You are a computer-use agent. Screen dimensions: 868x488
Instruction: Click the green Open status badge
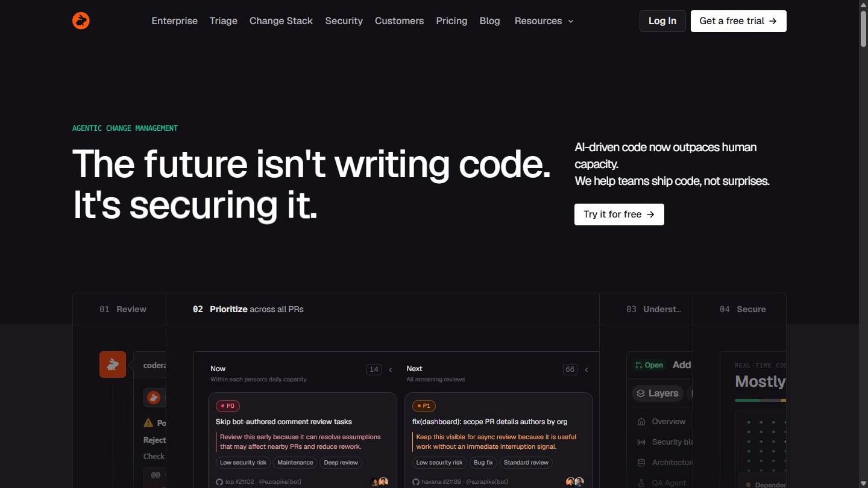pyautogui.click(x=649, y=365)
